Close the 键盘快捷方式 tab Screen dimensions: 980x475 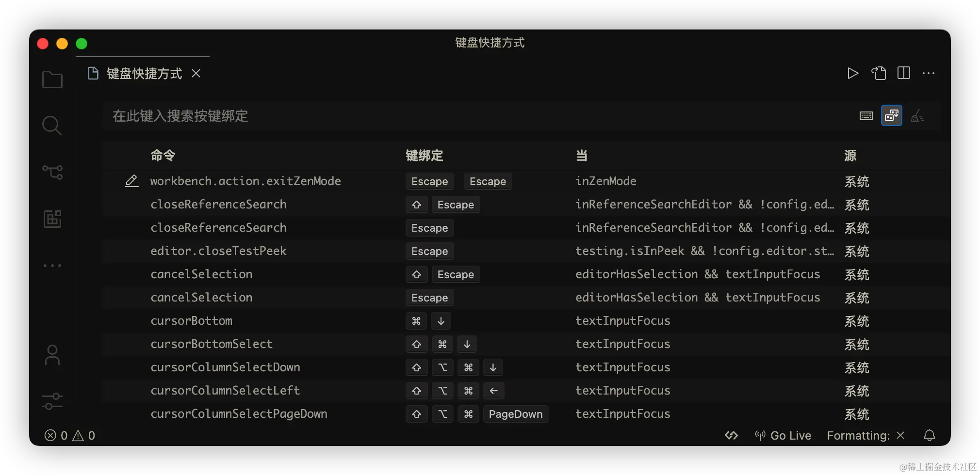tap(196, 73)
